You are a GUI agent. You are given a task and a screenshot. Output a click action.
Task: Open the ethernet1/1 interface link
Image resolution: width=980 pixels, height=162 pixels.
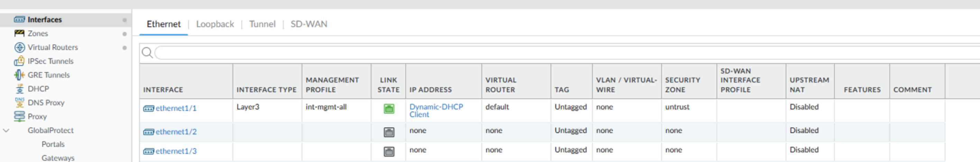[176, 108]
